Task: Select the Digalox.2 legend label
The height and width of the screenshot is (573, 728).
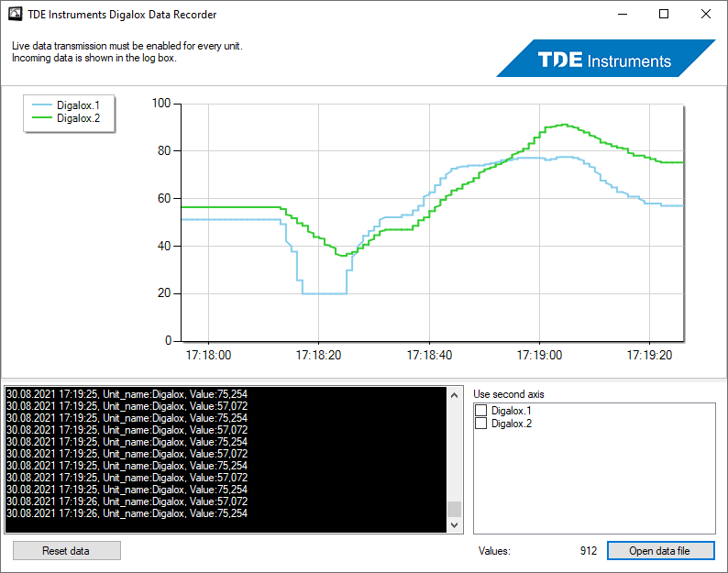Action: click(78, 118)
